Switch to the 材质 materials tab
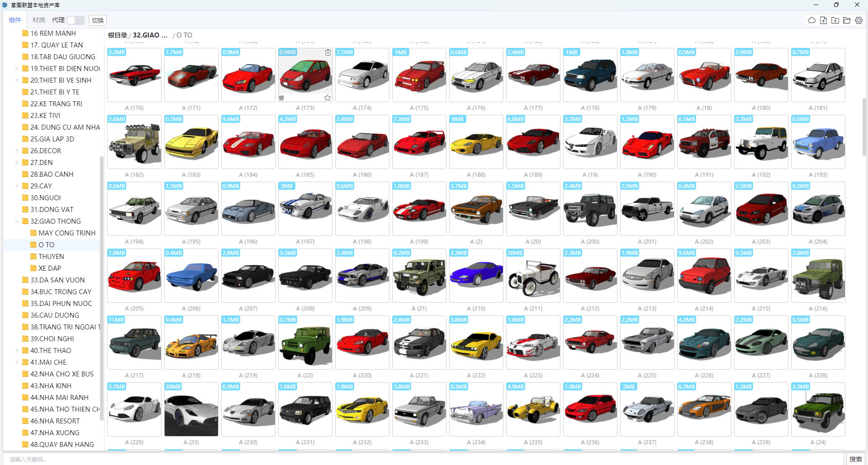The height and width of the screenshot is (465, 868). click(39, 20)
